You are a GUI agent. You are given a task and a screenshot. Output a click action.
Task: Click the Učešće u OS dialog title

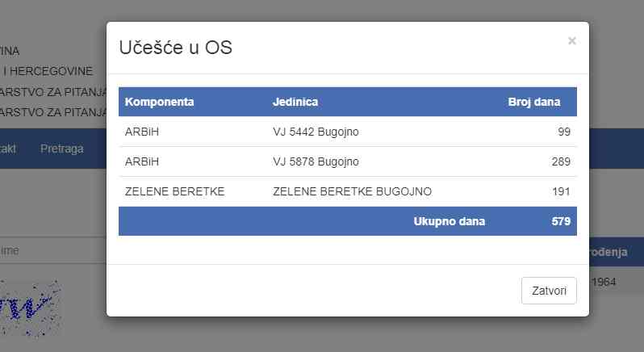click(175, 48)
